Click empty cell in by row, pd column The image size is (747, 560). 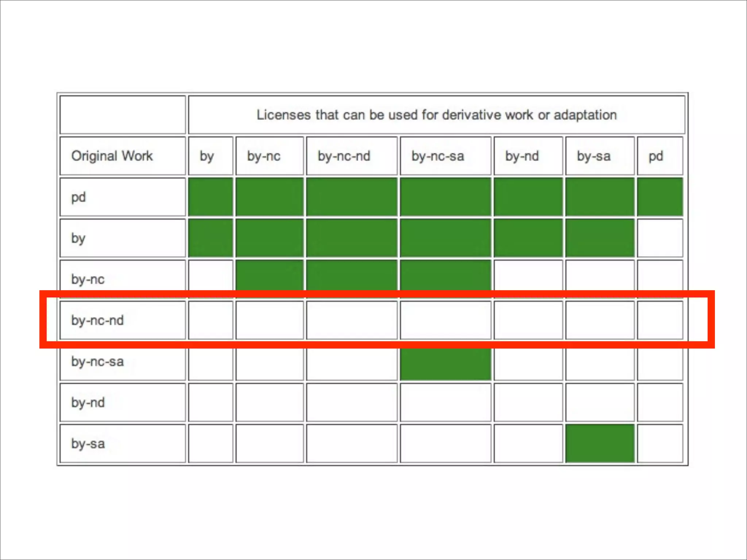[x=660, y=238]
